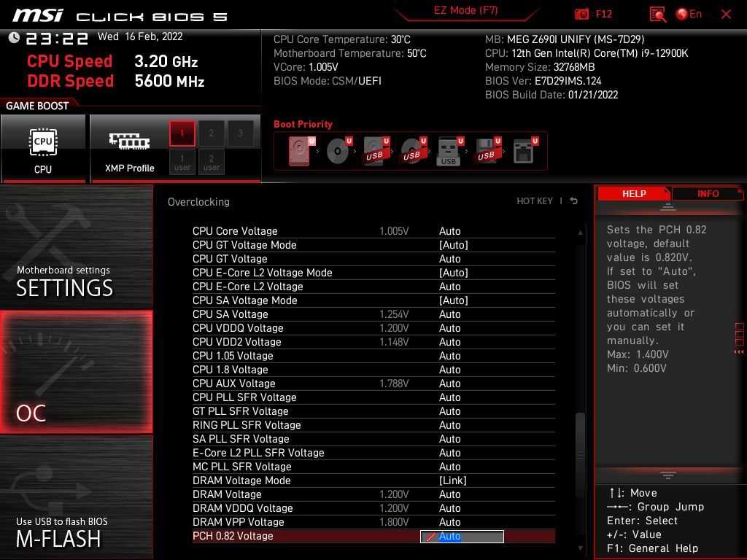The height and width of the screenshot is (560, 747).
Task: Select the GT PLL SFR Voltage row
Action: click(373, 411)
